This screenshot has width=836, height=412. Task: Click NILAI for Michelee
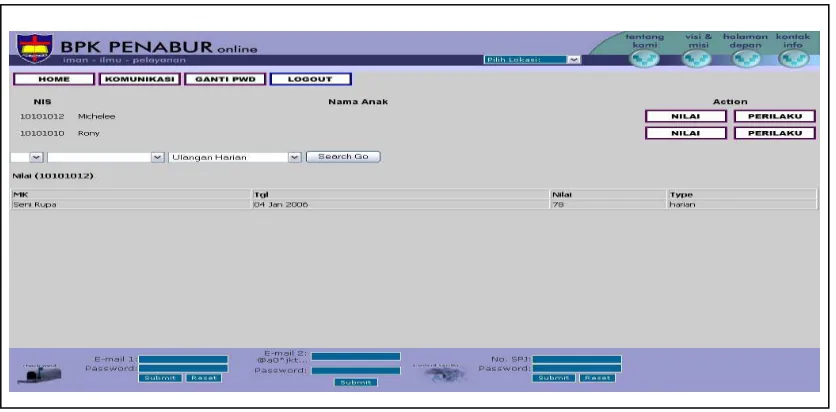click(686, 116)
